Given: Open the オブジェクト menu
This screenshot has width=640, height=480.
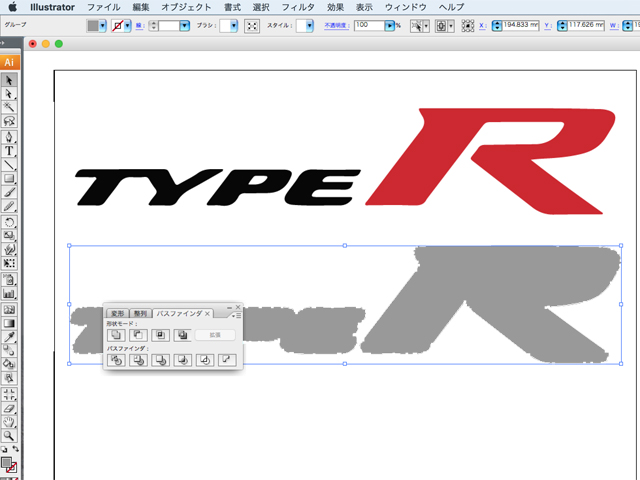Looking at the screenshot, I should click(187, 7).
